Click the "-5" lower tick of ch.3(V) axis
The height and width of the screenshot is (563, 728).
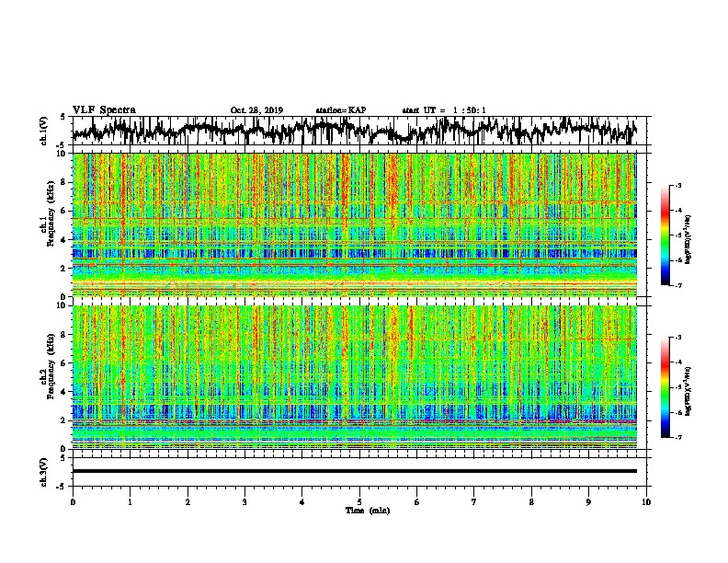pos(62,487)
